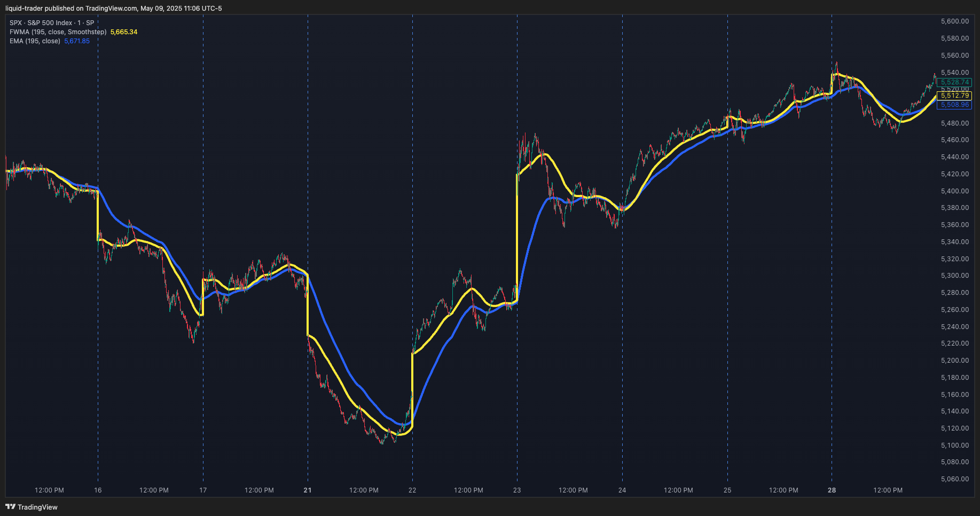This screenshot has height=516, width=980.
Task: Select the FWMA (195, close, Smoothstep) indicator label
Action: 58,32
